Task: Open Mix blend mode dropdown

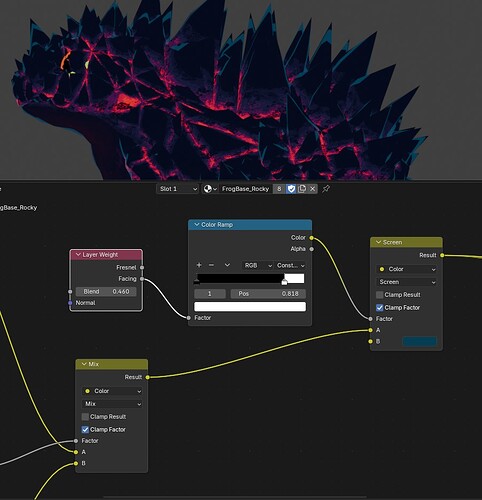Action: (x=112, y=404)
